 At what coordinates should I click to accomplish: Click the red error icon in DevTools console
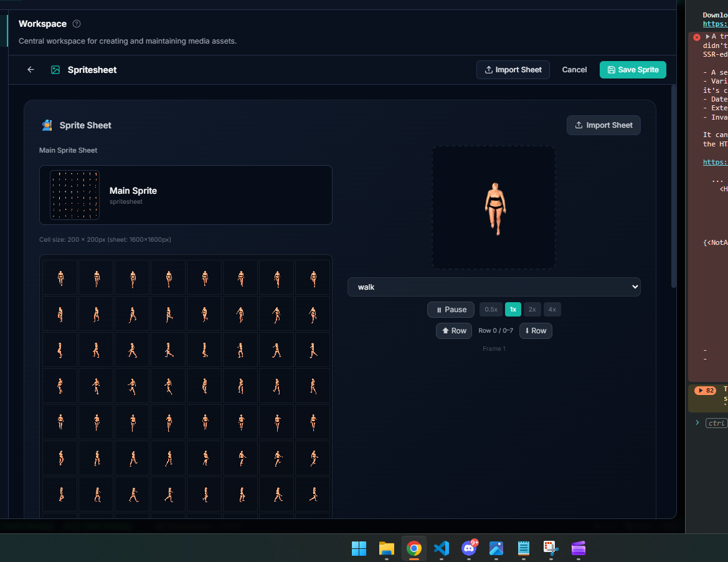coord(696,37)
